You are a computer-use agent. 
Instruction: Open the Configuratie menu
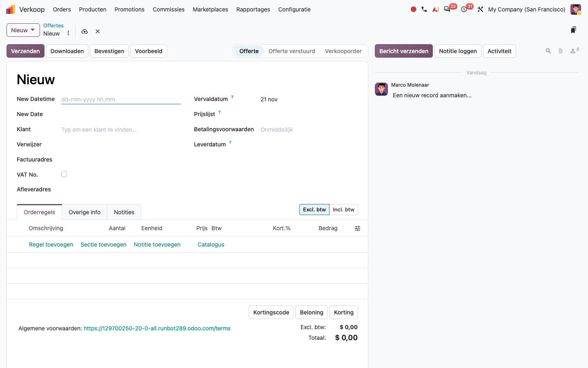[294, 9]
